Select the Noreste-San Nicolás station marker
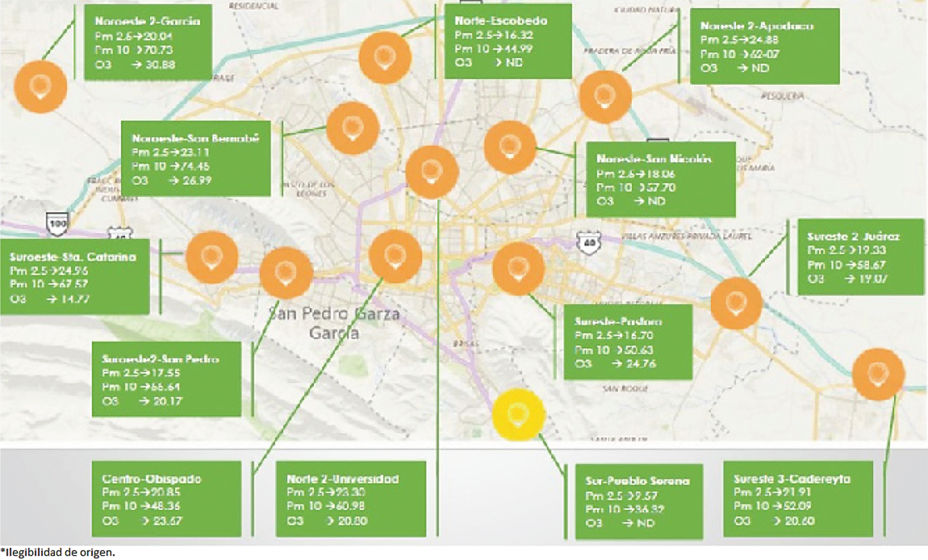This screenshot has width=928, height=560. [x=510, y=147]
